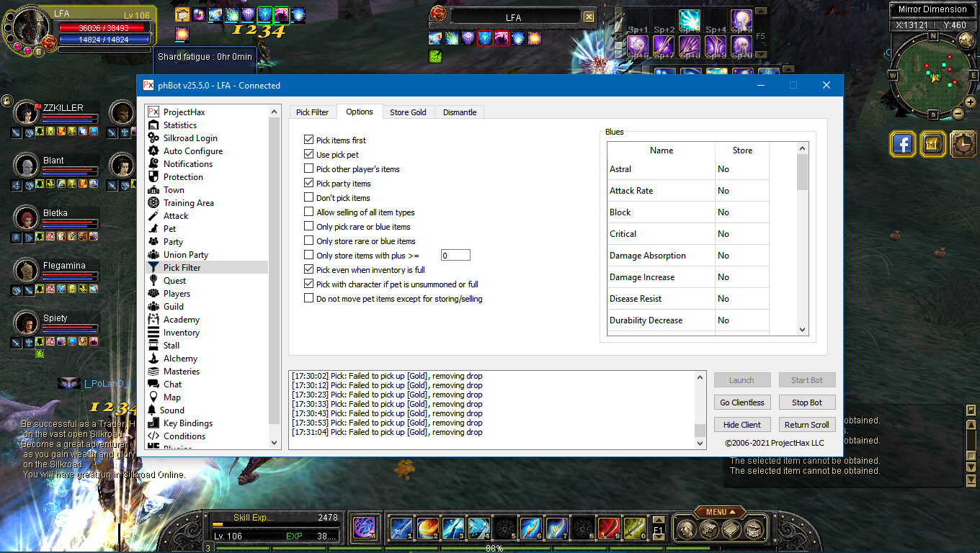
Task: Select the Attack sword icon in sidebar
Action: click(x=153, y=216)
